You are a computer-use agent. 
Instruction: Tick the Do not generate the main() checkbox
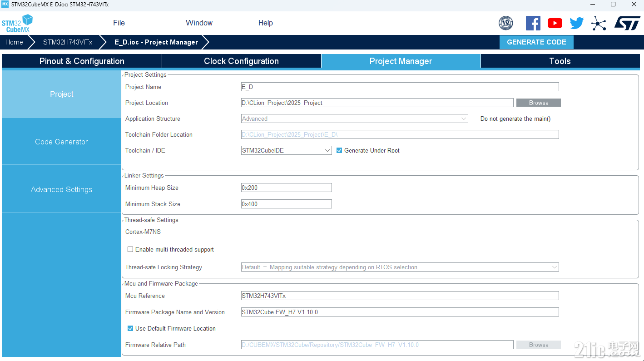[x=476, y=119]
